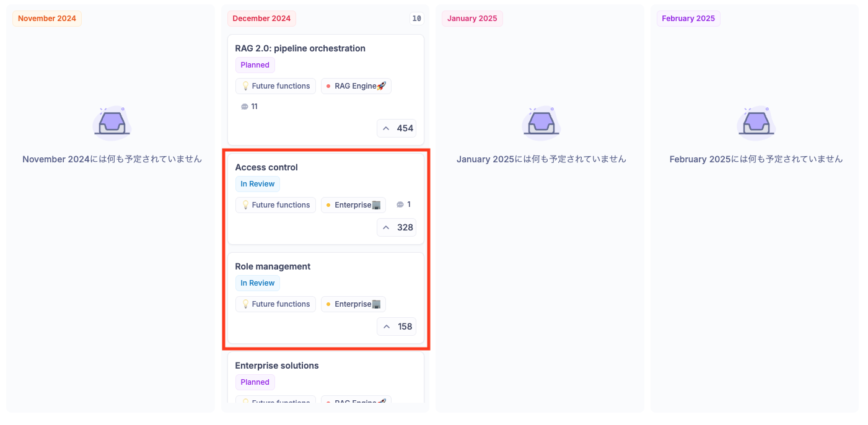Click Future functions tag on Access control card
868x425 pixels.
pyautogui.click(x=276, y=205)
